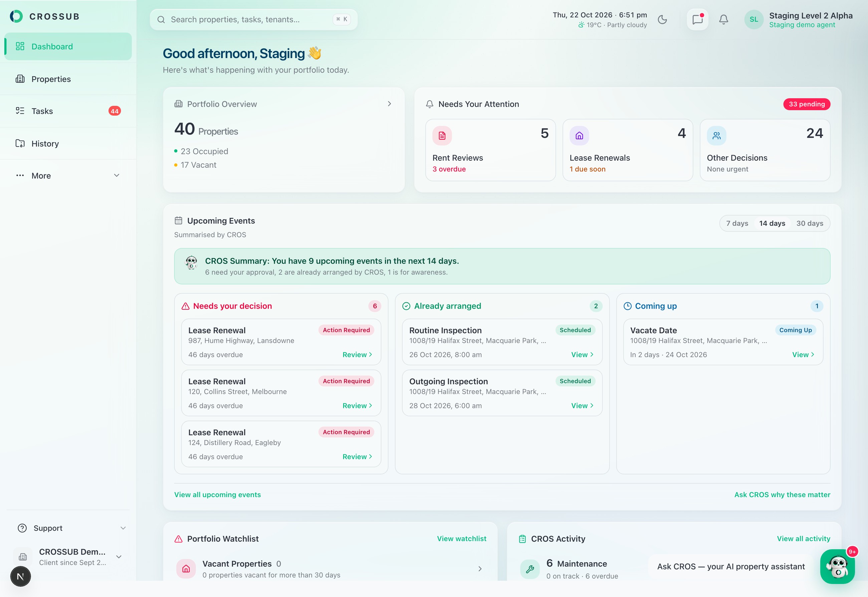Screen dimensions: 868x597
Task: Select the 14 days tab
Action: 772,223
